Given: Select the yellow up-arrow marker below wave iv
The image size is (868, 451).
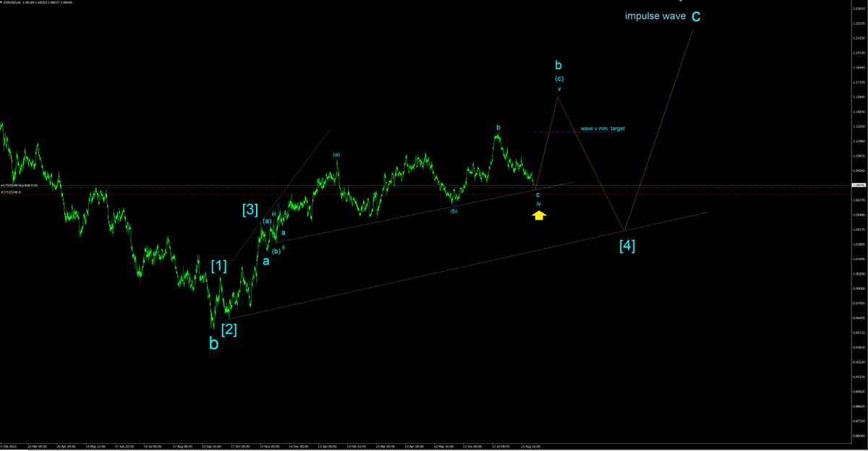Looking at the screenshot, I should click(540, 215).
